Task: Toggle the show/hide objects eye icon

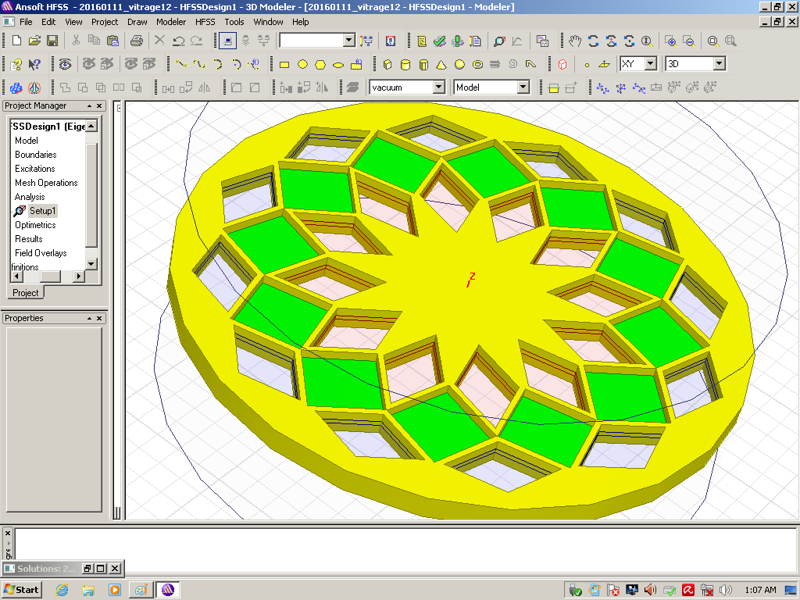Action: (x=66, y=64)
